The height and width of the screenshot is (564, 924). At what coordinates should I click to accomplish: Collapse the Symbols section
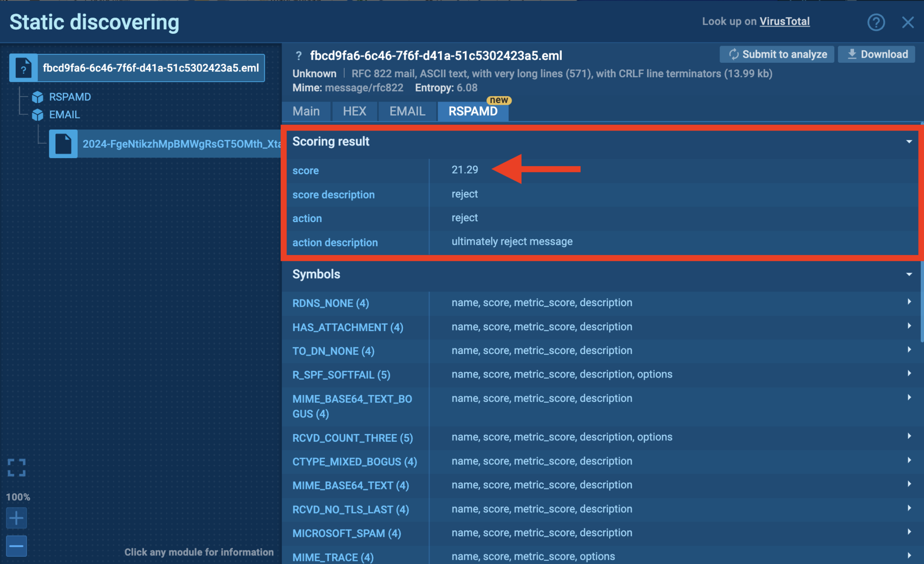[909, 275]
